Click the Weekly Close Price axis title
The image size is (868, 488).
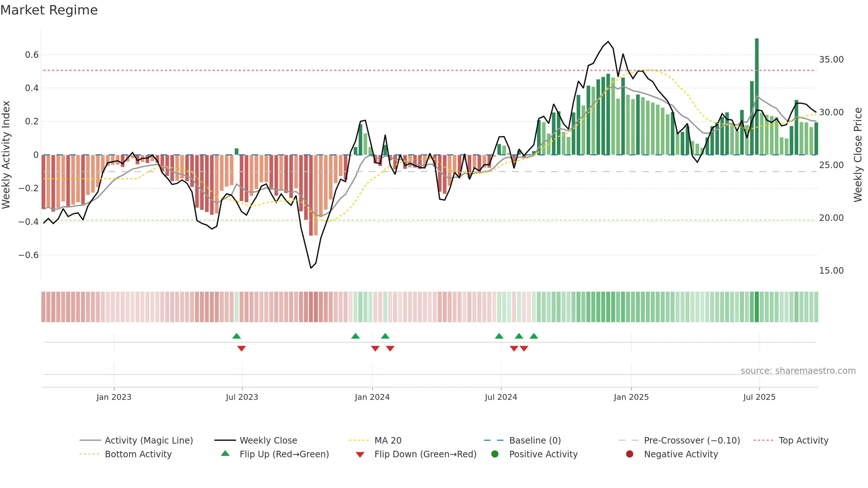858,155
